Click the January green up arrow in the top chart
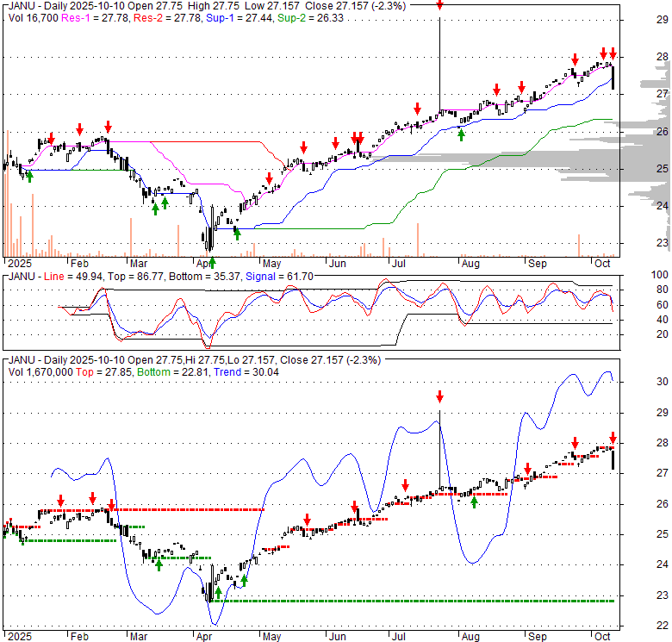 point(29,176)
